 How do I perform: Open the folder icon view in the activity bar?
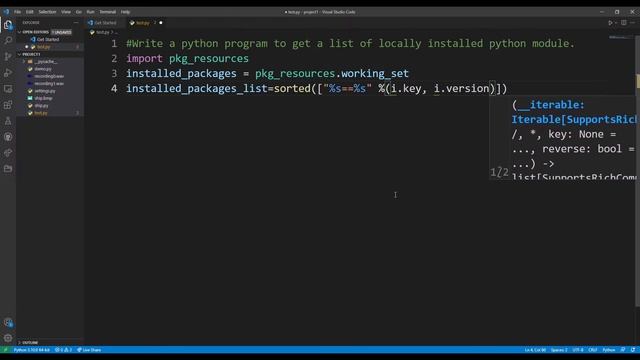point(8,169)
